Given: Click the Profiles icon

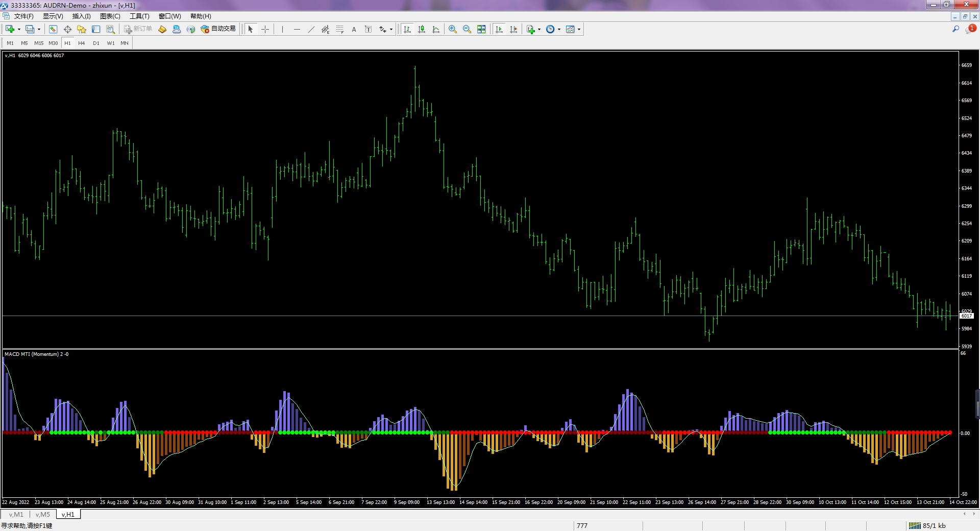Looking at the screenshot, I should pyautogui.click(x=30, y=29).
